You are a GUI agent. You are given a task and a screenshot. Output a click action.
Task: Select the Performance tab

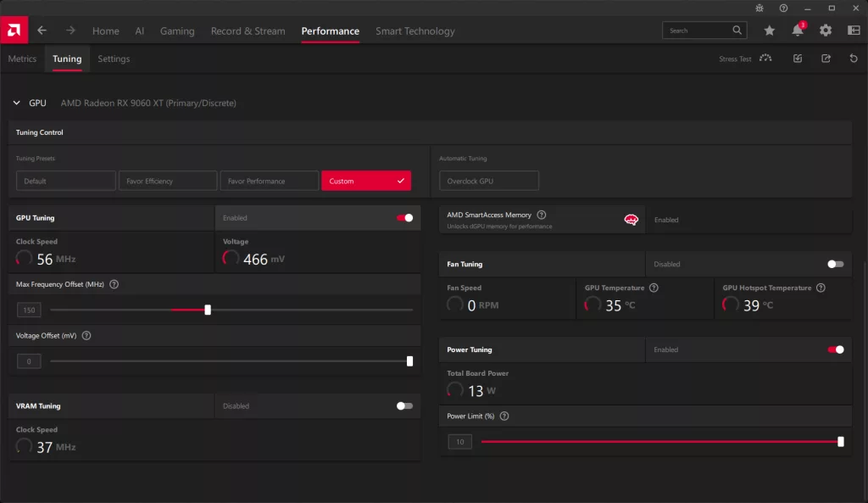point(331,31)
